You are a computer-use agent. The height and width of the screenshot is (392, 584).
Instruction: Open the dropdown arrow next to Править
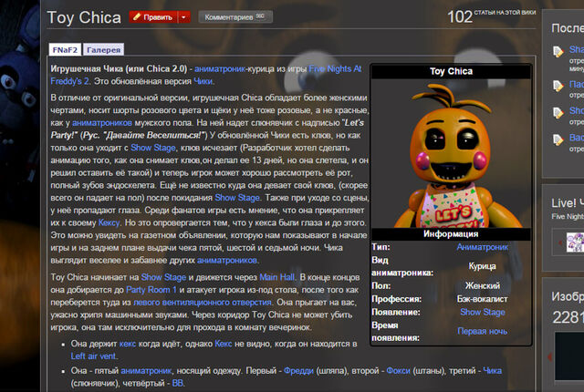183,17
